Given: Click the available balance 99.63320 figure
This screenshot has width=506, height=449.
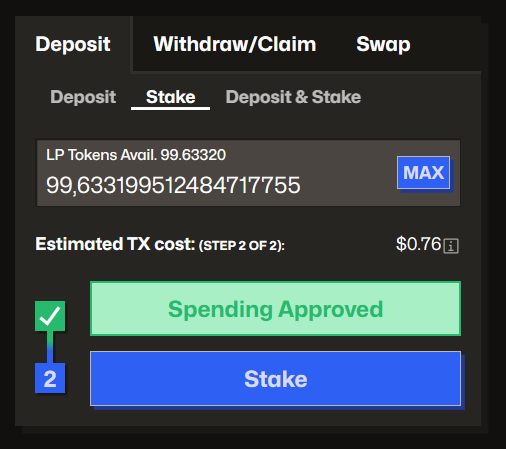Looking at the screenshot, I should point(193,155).
